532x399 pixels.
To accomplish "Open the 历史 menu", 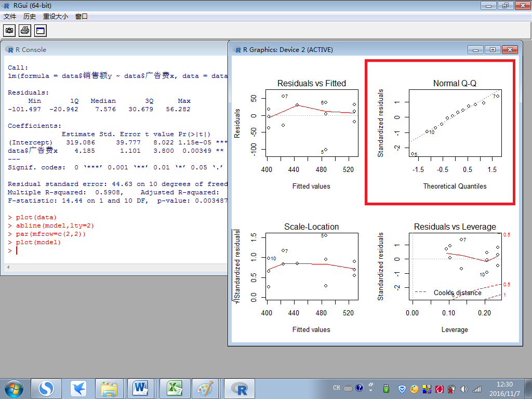I will click(x=30, y=16).
